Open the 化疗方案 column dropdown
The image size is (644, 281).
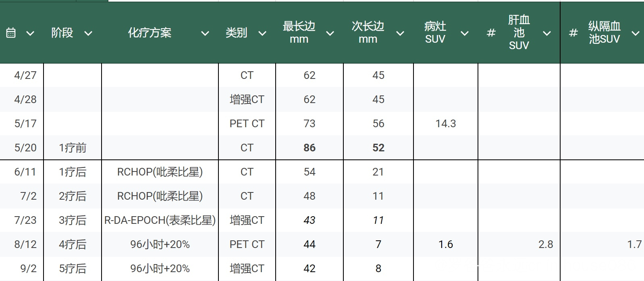point(205,33)
